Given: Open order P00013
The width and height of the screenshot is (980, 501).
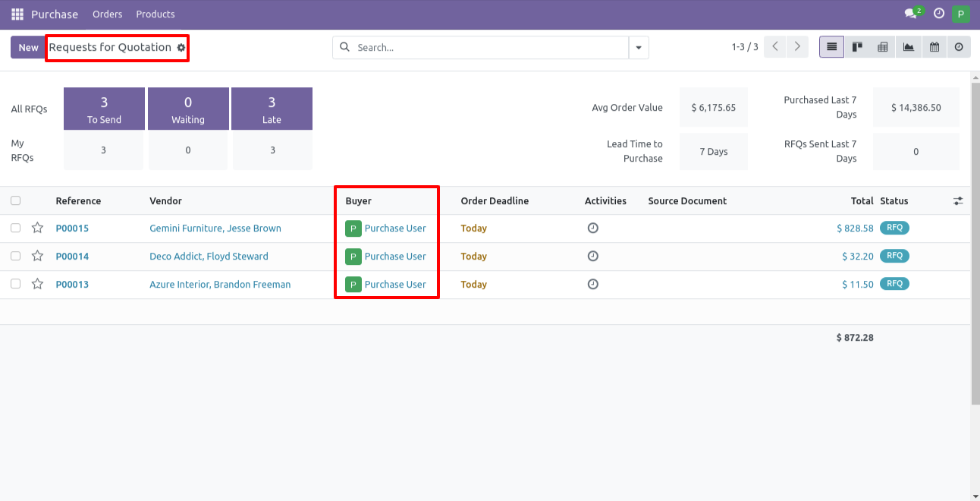Looking at the screenshot, I should [72, 285].
